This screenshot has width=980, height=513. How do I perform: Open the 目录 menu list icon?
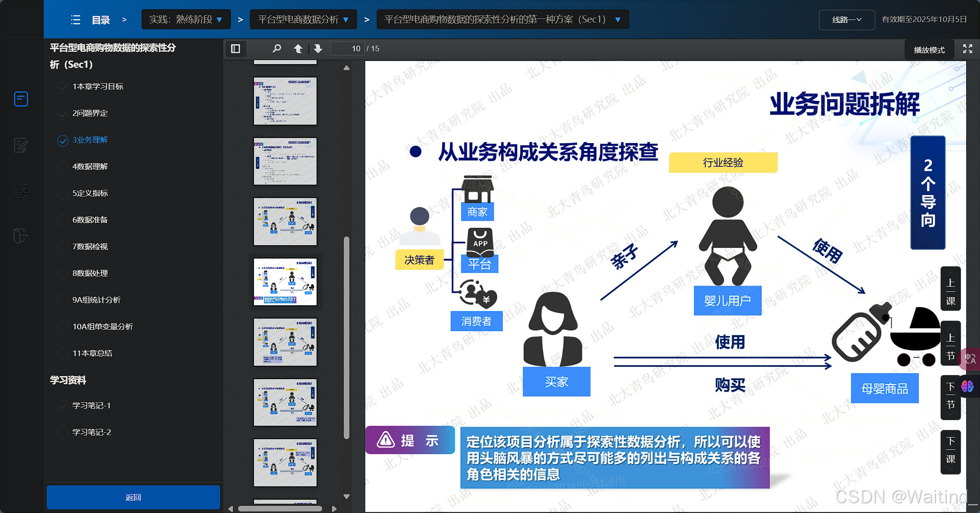(x=75, y=20)
